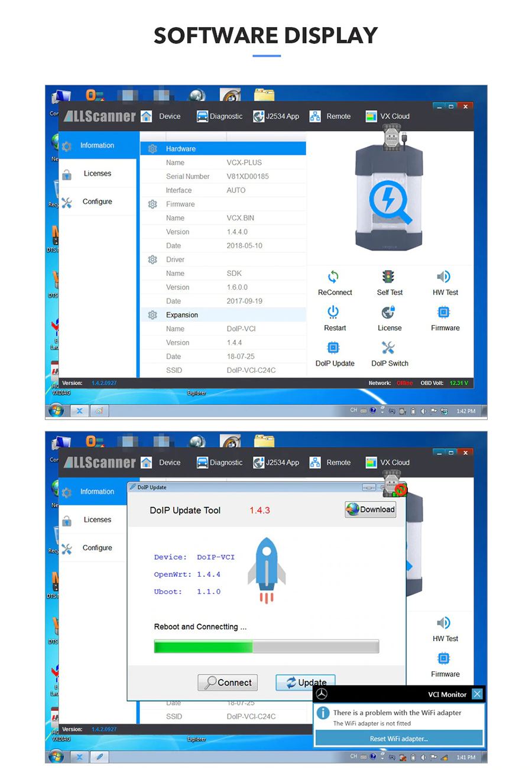Click Connect button in DoIP Update dialog
The width and height of the screenshot is (532, 770).
(x=228, y=683)
